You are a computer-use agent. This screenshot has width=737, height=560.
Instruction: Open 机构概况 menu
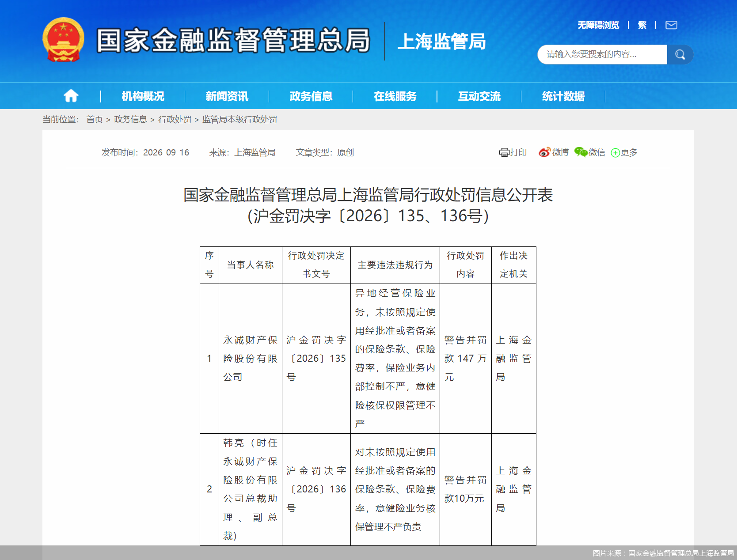tap(143, 96)
